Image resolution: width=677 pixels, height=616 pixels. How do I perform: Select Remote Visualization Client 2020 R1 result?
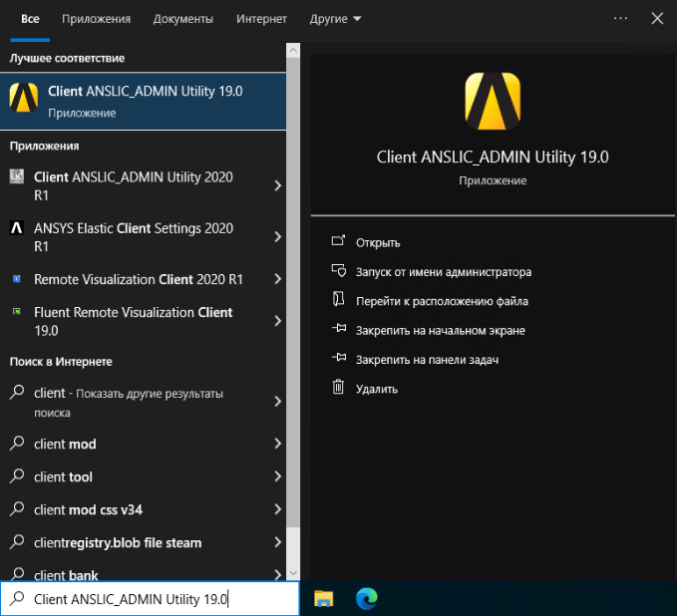point(143,279)
